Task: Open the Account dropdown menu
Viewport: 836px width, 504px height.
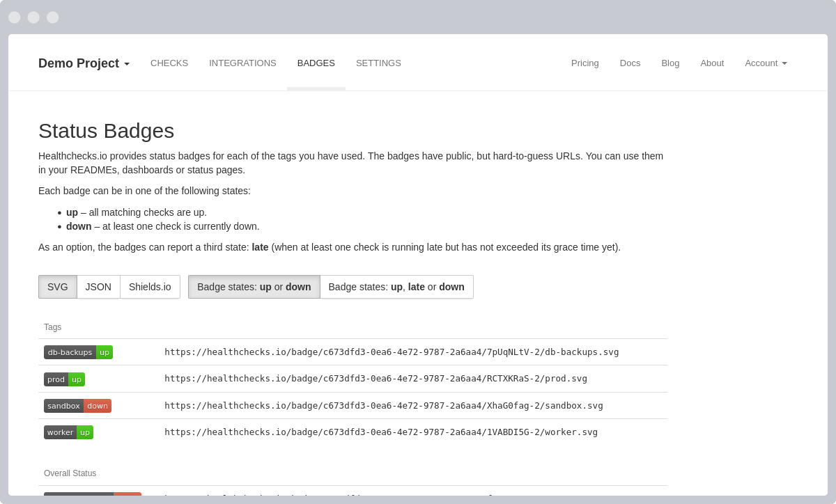Action: point(765,63)
